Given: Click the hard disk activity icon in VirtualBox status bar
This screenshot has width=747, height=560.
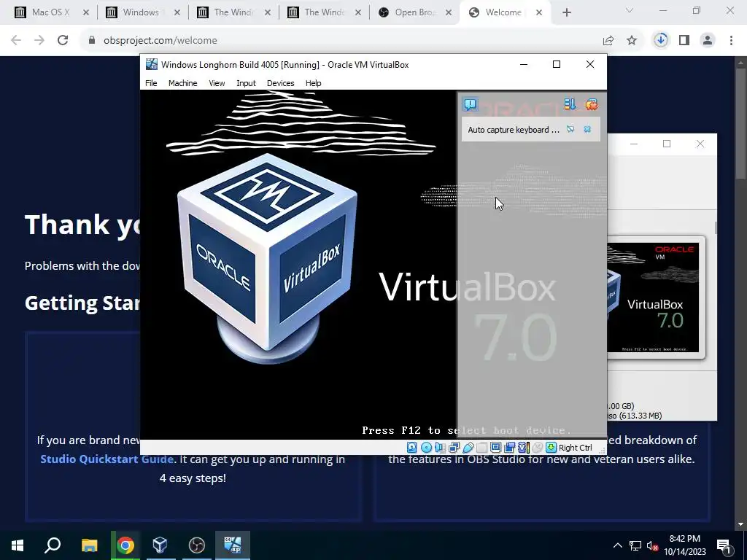Looking at the screenshot, I should [412, 448].
